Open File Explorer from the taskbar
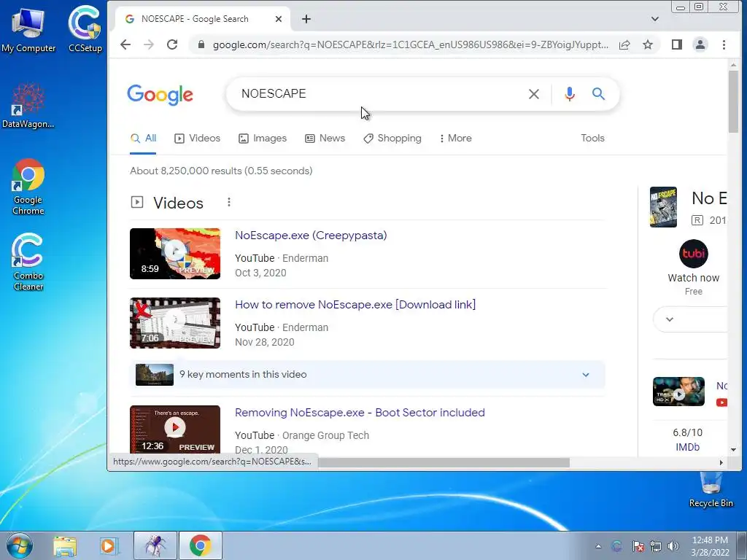747x560 pixels. click(x=65, y=545)
